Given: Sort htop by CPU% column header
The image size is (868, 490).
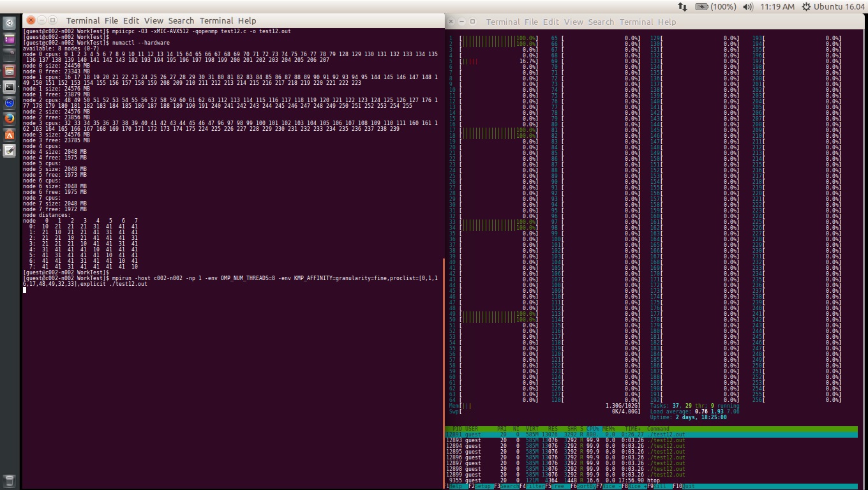Looking at the screenshot, I should click(x=593, y=429).
